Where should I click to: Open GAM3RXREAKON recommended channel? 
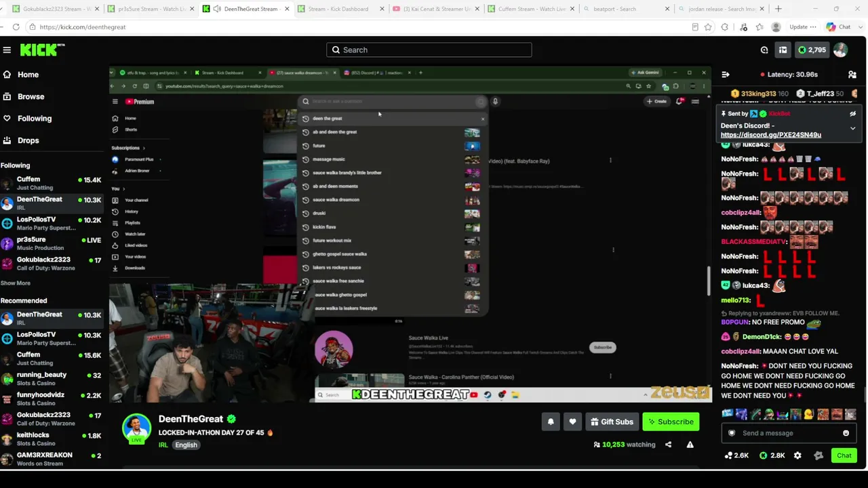coord(51,459)
